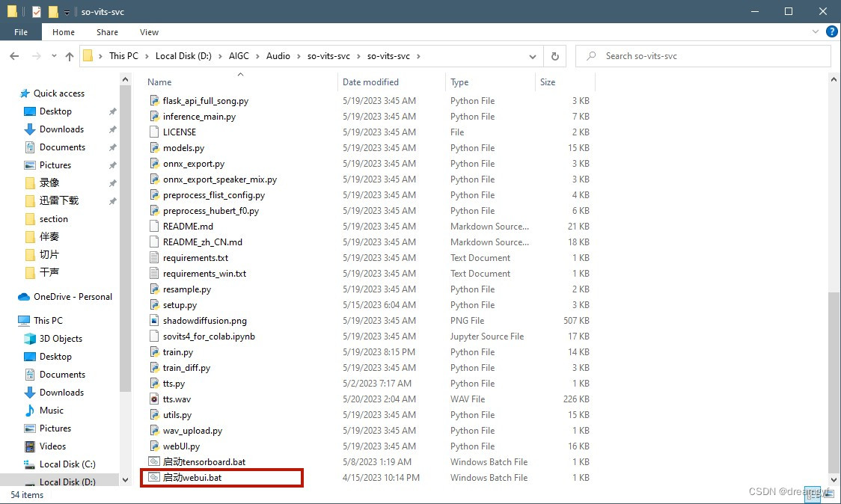Open the 迅雷下载 folder in sidebar
The image size is (841, 504).
click(59, 200)
